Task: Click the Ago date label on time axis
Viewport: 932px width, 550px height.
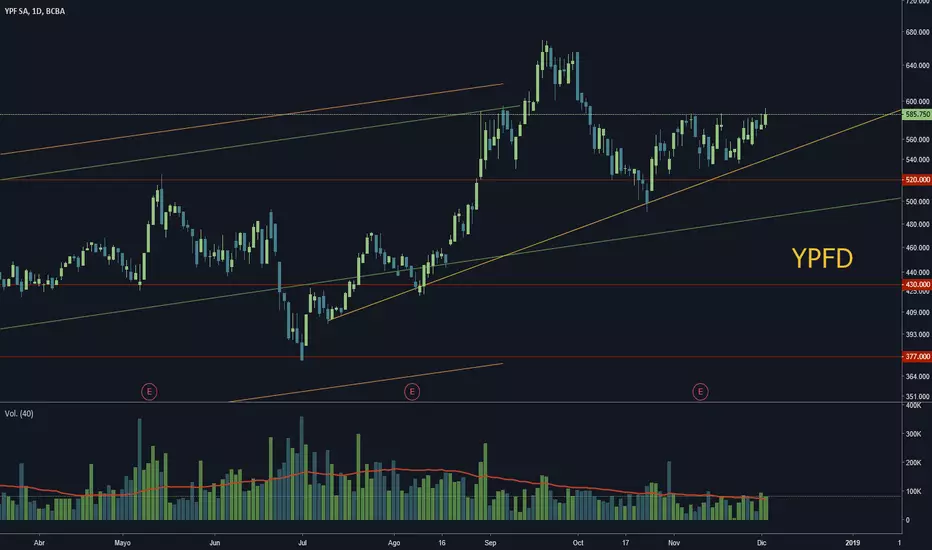Action: tap(394, 543)
